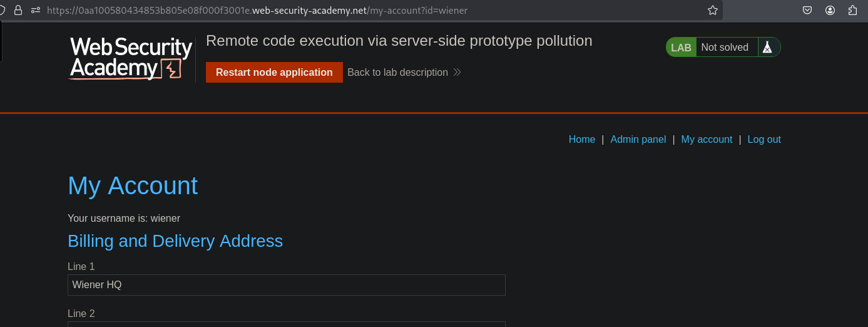The width and height of the screenshot is (868, 327).
Task: Open the Firefox account icon
Action: 830,10
